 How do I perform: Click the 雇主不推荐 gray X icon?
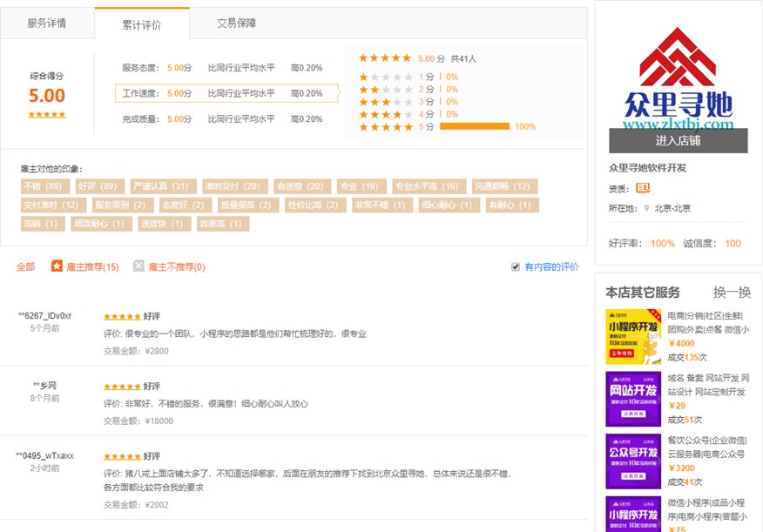coord(138,266)
